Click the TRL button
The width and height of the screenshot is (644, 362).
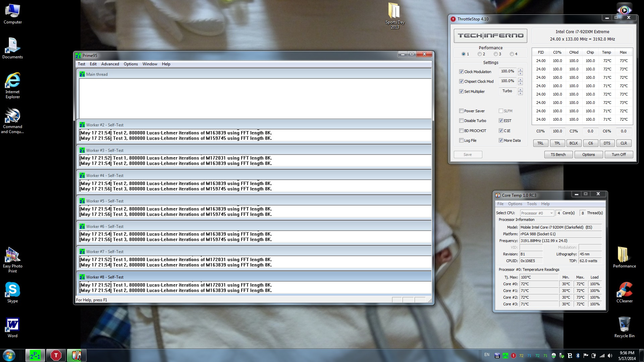pyautogui.click(x=540, y=143)
